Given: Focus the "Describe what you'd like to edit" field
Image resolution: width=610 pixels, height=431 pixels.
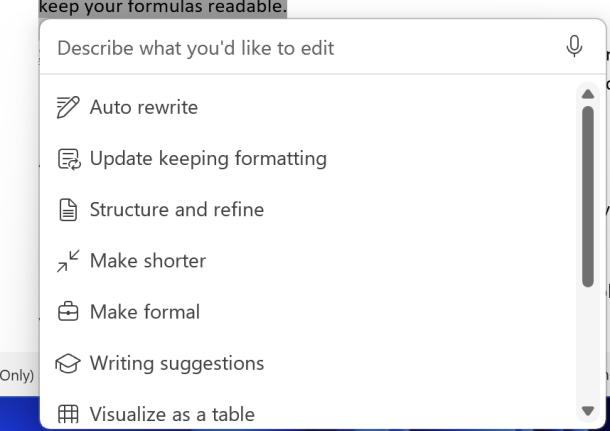Looking at the screenshot, I should (300, 47).
